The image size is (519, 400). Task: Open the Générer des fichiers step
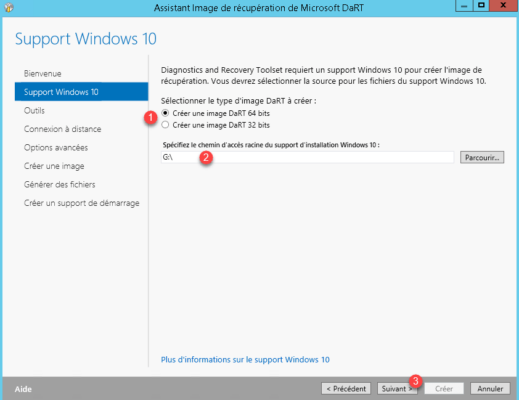click(59, 185)
